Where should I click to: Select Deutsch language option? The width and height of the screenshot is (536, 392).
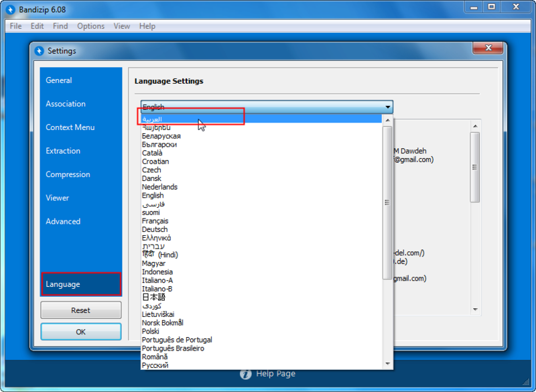click(x=261, y=229)
